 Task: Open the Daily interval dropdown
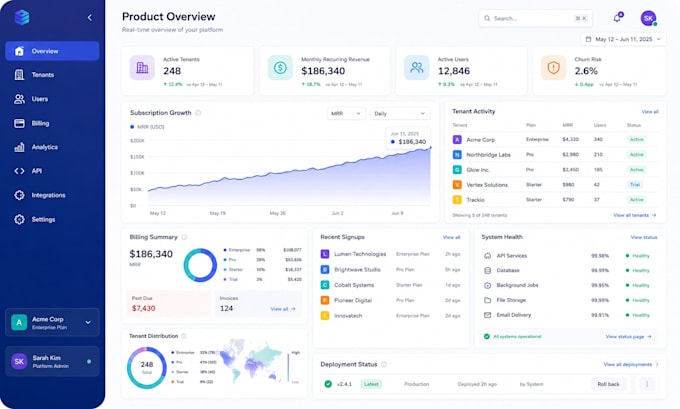(399, 114)
